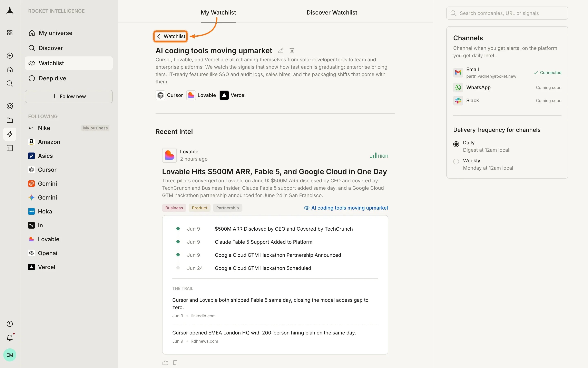Click Google Cloud GTM Hackathon Partnership Announced entry
This screenshot has width=588, height=368.
(x=278, y=255)
